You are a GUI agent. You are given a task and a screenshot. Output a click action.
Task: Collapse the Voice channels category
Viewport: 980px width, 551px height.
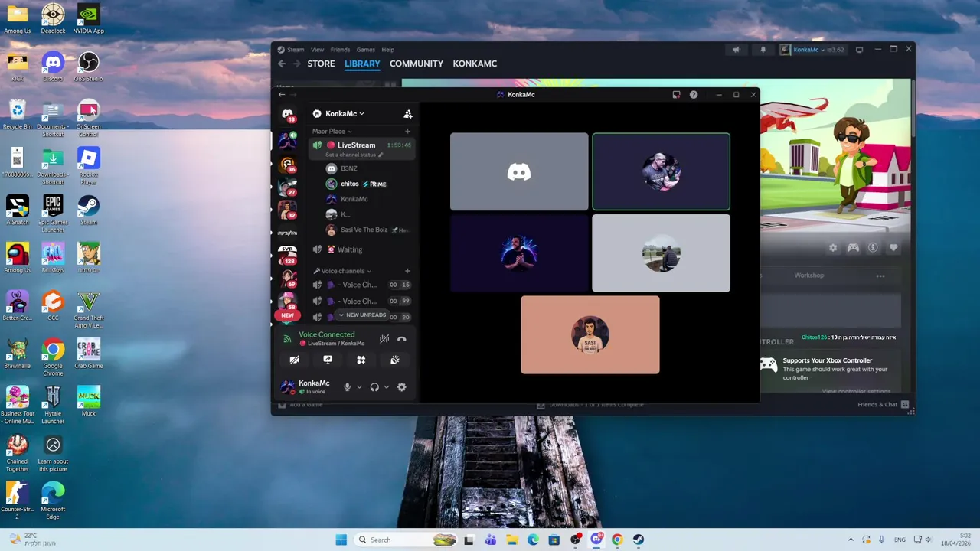pos(342,271)
